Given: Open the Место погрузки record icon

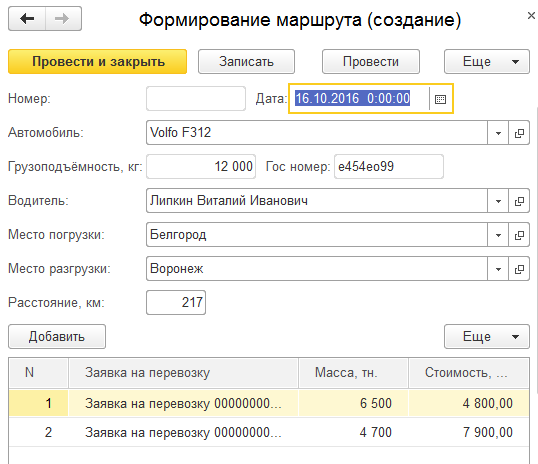Looking at the screenshot, I should tap(519, 235).
